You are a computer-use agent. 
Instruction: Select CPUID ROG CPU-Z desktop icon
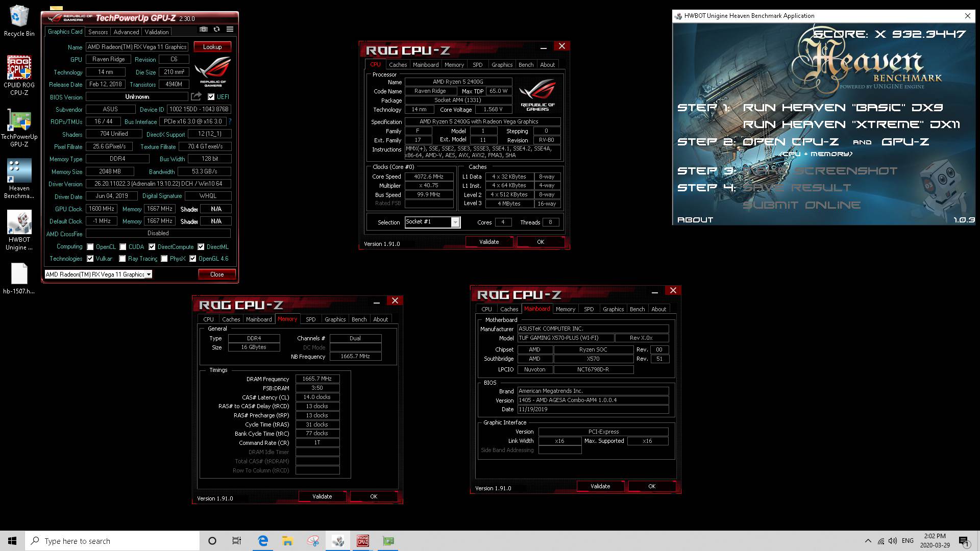(x=19, y=76)
